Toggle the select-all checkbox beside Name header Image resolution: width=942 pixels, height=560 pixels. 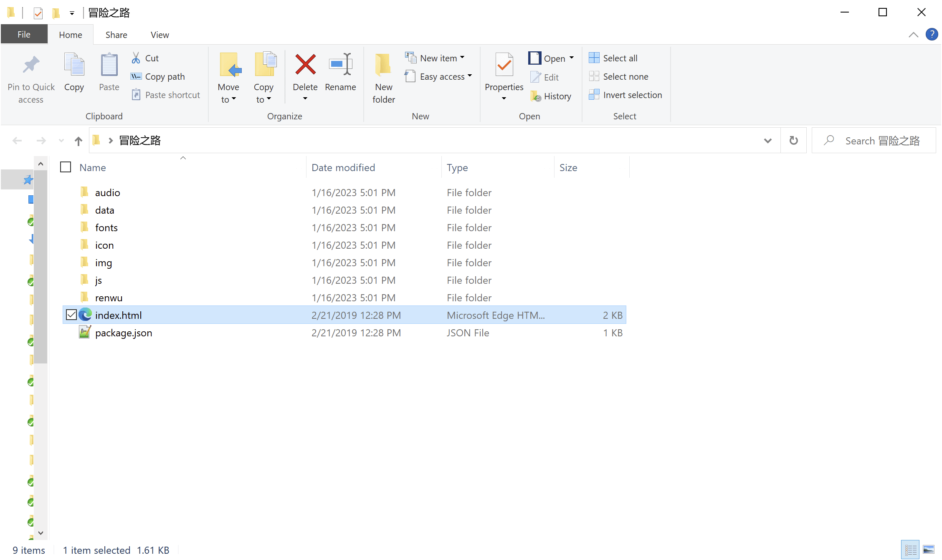66,167
